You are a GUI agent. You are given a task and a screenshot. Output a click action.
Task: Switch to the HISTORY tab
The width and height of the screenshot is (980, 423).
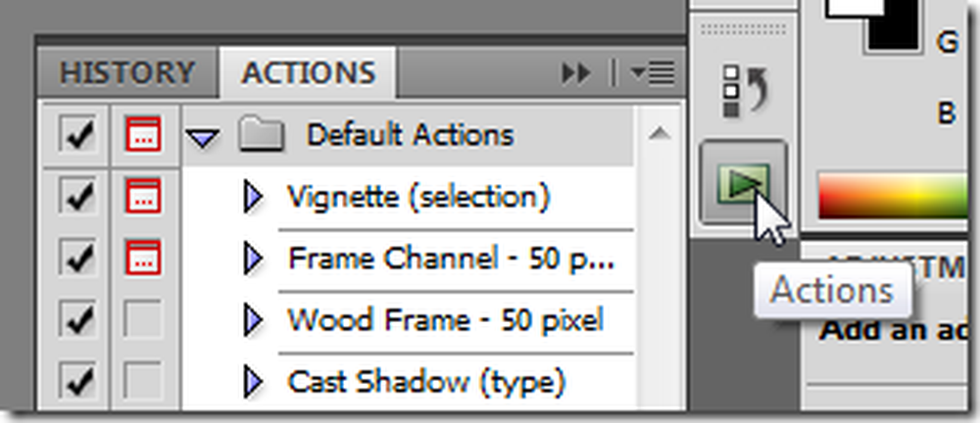click(x=125, y=72)
